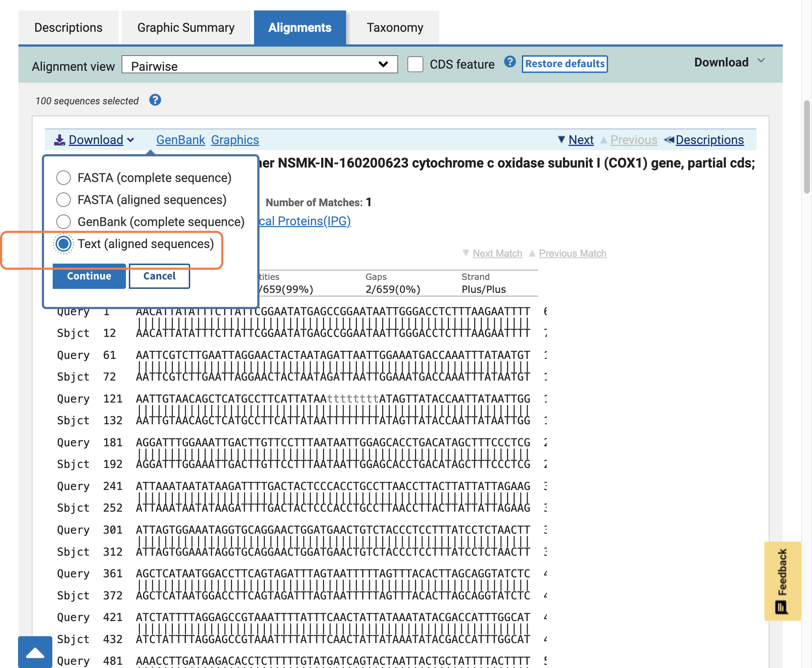Switch to the Descriptions tab
Image resolution: width=812 pixels, height=668 pixels.
click(x=69, y=27)
